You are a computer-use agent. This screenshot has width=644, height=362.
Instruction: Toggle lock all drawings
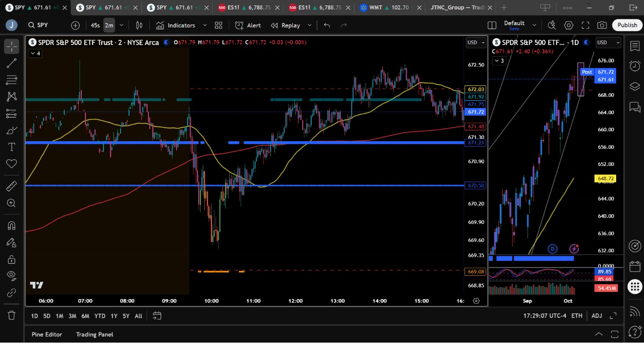pyautogui.click(x=12, y=259)
